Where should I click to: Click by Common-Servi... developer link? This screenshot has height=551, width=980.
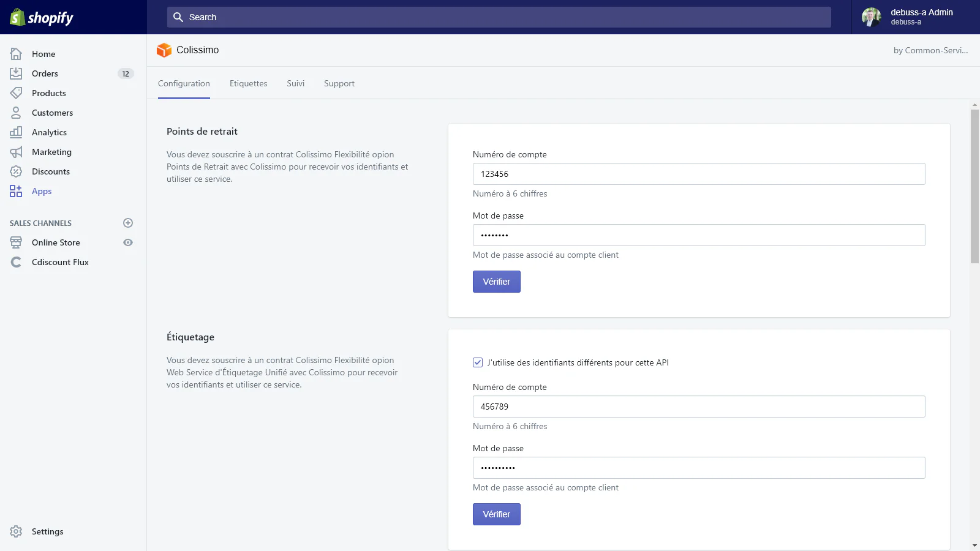click(x=930, y=50)
